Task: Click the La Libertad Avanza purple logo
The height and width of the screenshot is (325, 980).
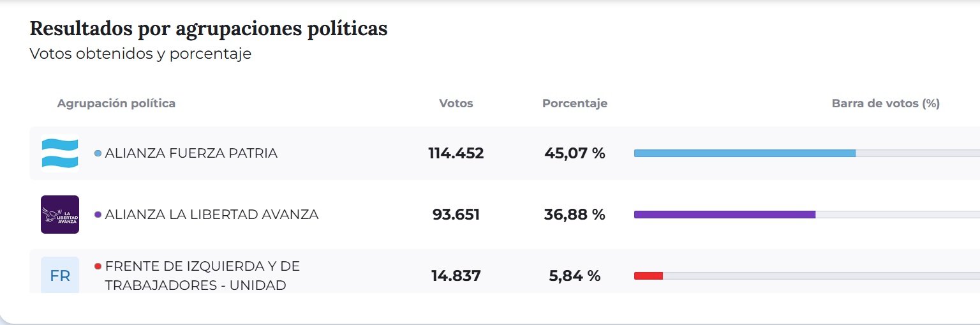Action: 60,215
